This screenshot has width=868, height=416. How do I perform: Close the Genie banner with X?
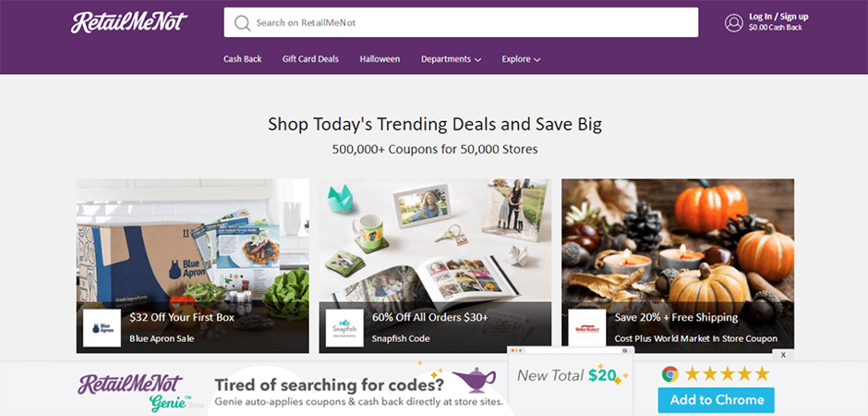(783, 355)
